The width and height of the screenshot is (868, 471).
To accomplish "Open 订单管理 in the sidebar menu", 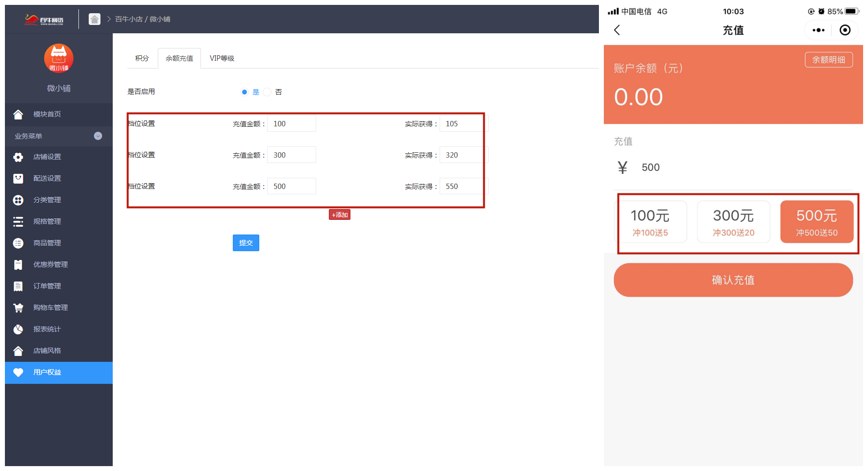I will click(x=59, y=286).
